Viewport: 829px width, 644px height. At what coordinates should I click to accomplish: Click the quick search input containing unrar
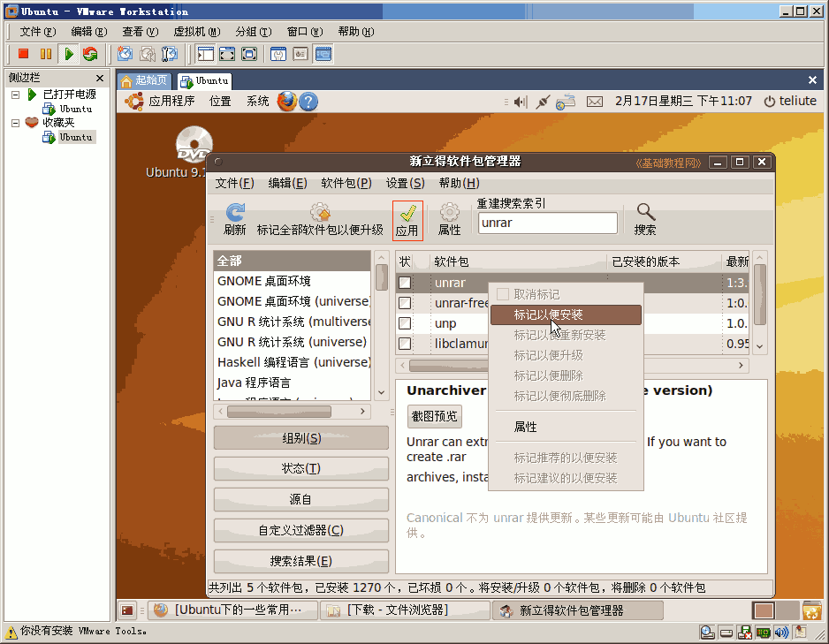tap(548, 223)
